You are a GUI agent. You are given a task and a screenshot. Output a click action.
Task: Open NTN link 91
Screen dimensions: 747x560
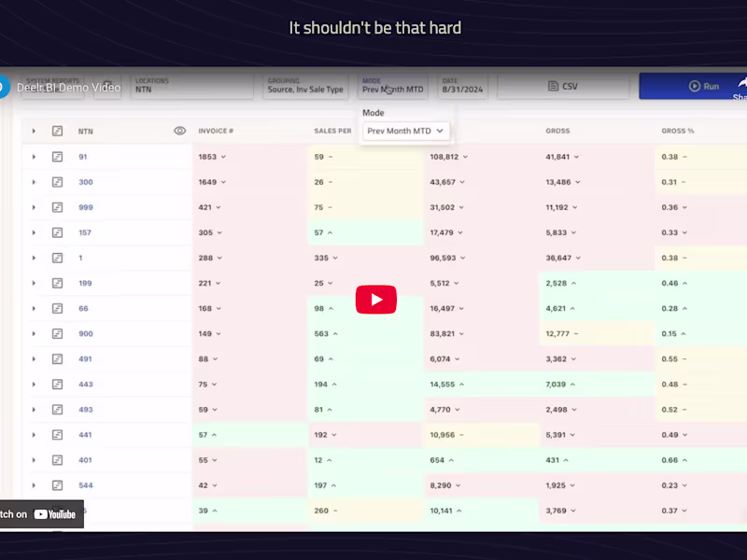[x=83, y=157]
